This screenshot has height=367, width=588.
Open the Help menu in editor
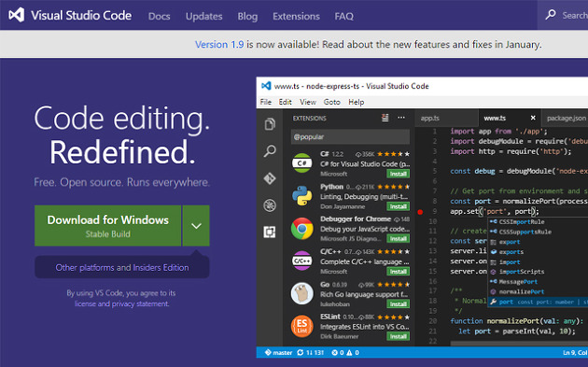(x=357, y=102)
